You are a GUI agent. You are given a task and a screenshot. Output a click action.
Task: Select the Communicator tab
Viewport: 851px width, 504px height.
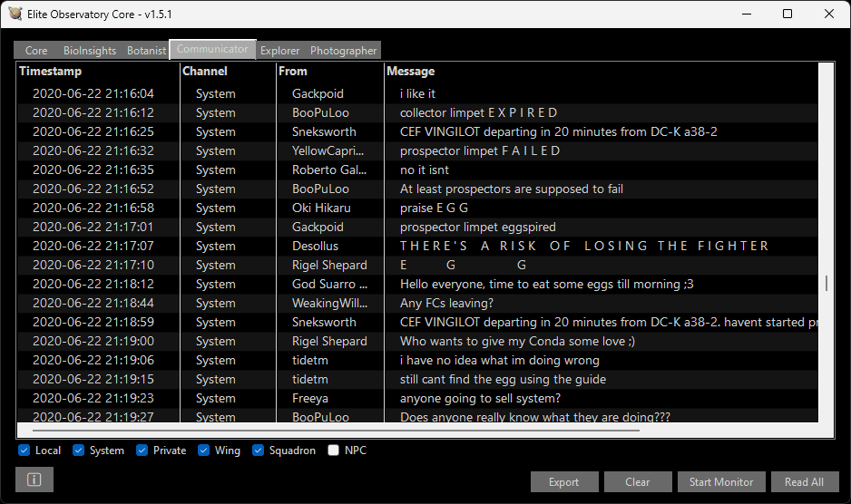click(212, 49)
